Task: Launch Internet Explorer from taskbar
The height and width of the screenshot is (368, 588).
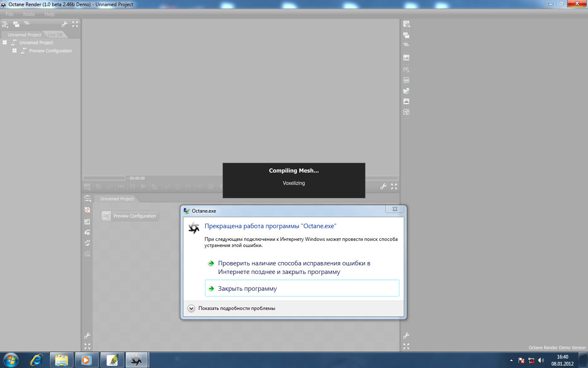Action: pos(36,360)
